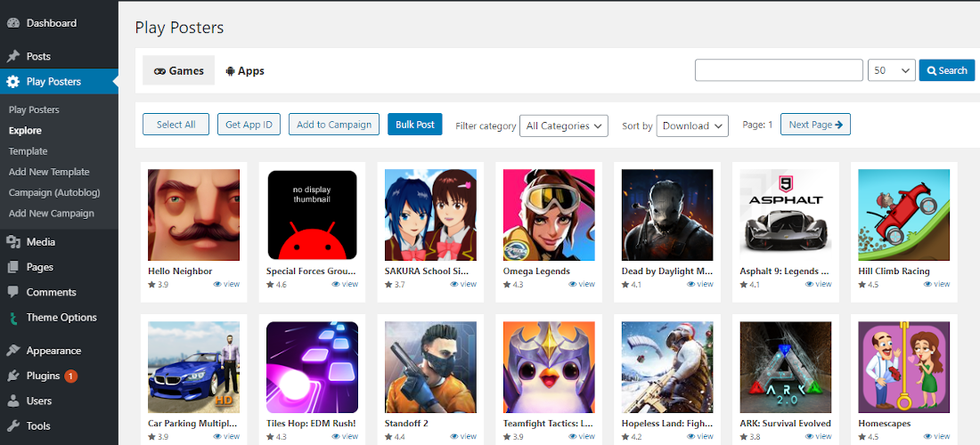
Task: Click the Plugins update badge showing 1
Action: pyautogui.click(x=70, y=376)
